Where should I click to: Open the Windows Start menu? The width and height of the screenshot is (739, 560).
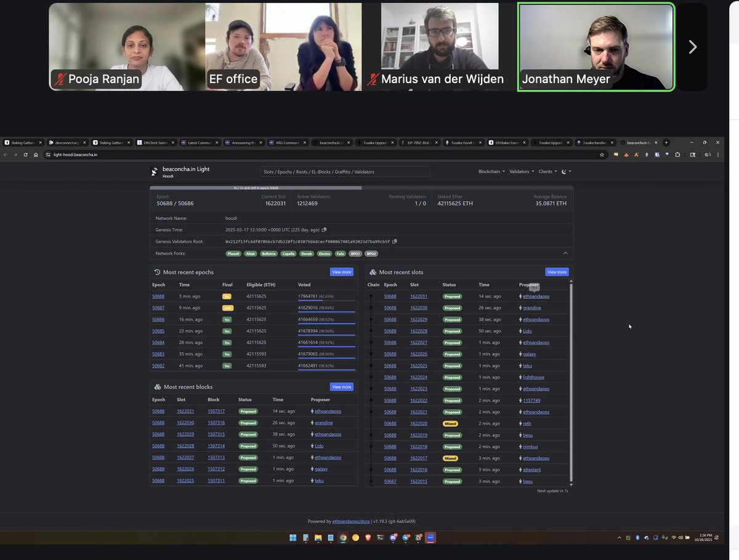coord(293,538)
